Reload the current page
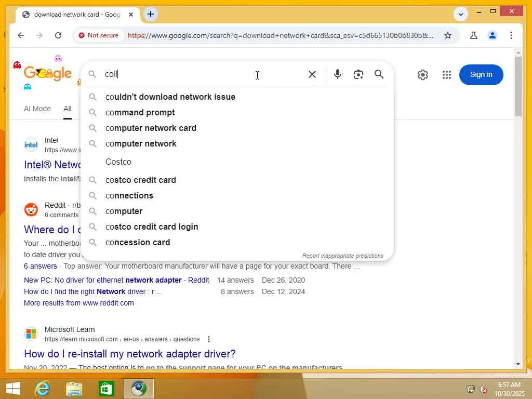 coord(58,35)
